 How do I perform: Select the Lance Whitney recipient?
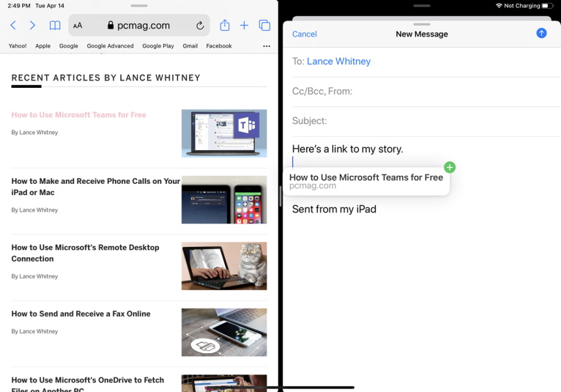pos(339,62)
